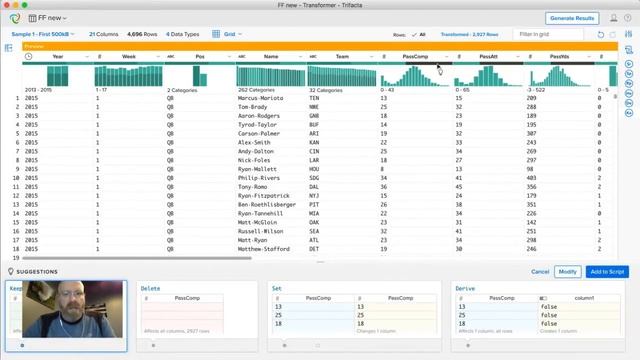Image resolution: width=640 pixels, height=360 pixels.
Task: Open the script/recipe panel icon
Action: [629, 50]
